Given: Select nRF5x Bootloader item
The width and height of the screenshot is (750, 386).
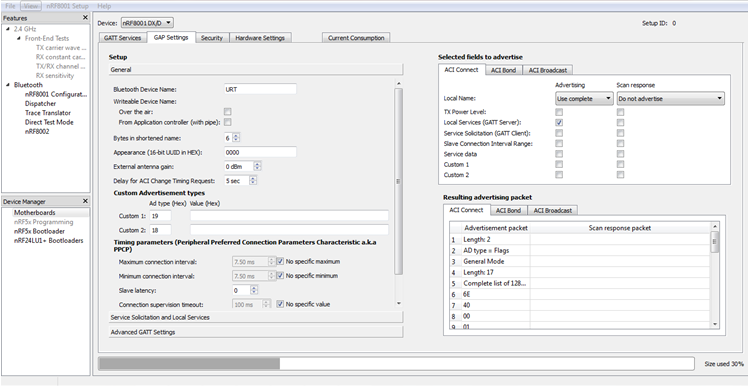Looking at the screenshot, I should coord(39,232).
